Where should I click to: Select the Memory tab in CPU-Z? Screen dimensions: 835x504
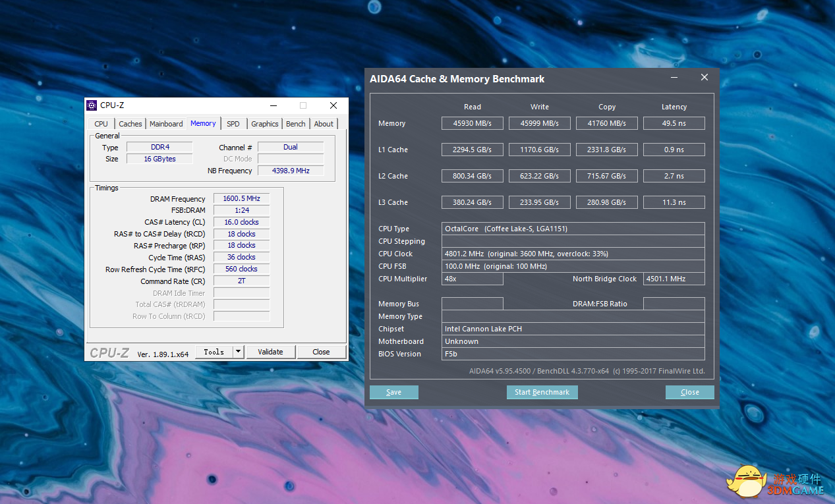pyautogui.click(x=203, y=123)
